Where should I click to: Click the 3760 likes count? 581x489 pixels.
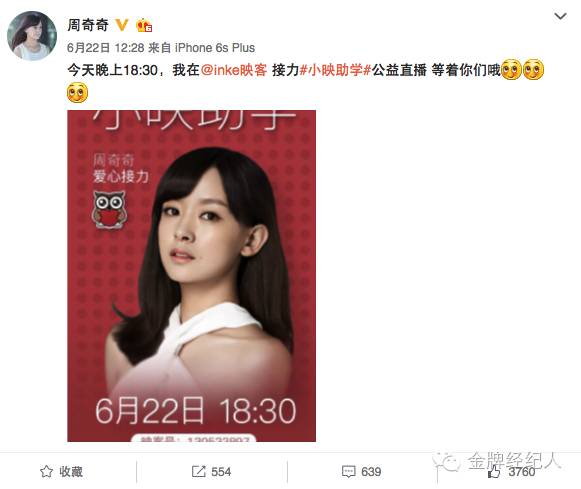(x=522, y=472)
